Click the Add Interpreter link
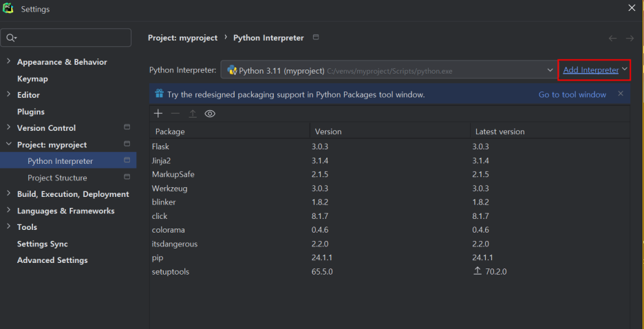This screenshot has width=644, height=329. pos(590,70)
